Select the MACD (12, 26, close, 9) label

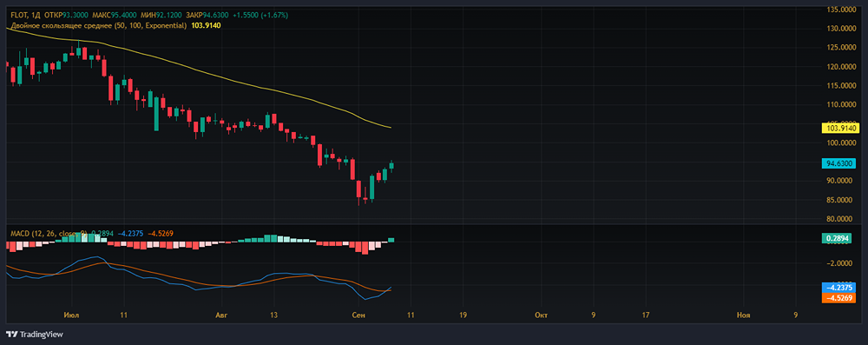click(x=49, y=234)
